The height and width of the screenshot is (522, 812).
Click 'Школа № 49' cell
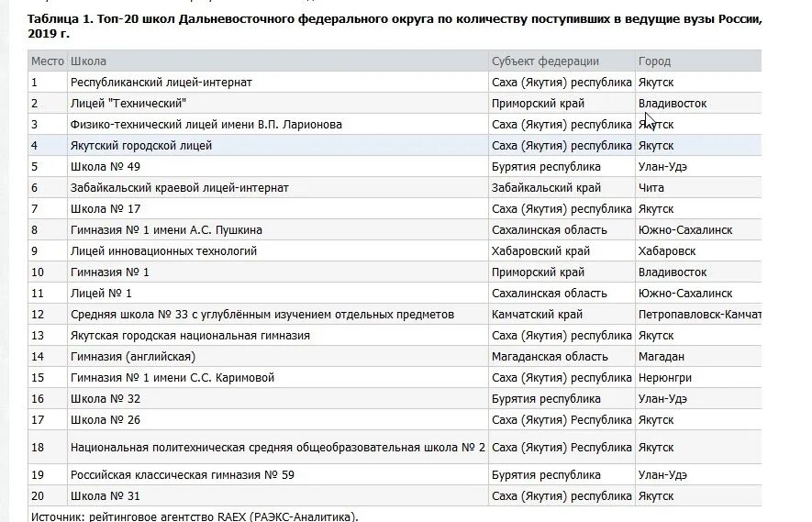click(x=106, y=167)
